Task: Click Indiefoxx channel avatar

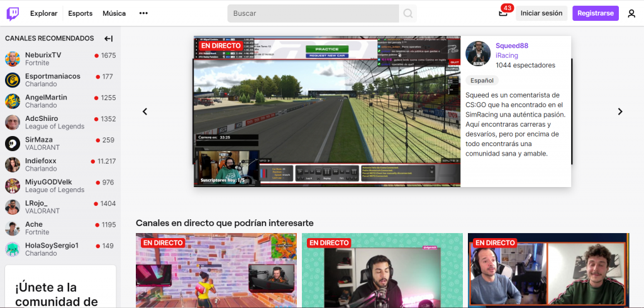Action: [x=13, y=165]
